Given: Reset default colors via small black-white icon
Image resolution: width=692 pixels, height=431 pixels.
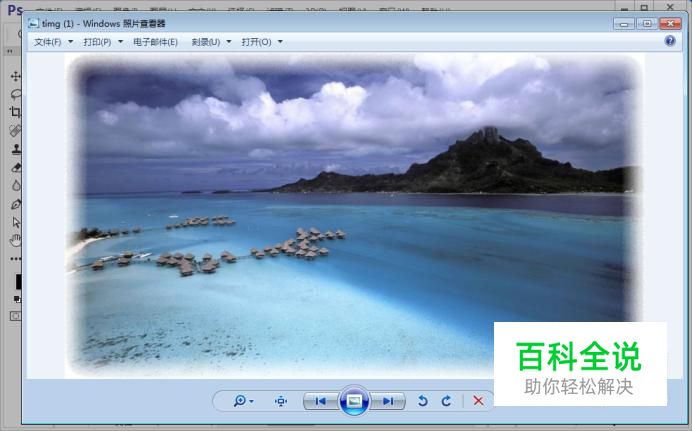Looking at the screenshot, I should click(17, 299).
